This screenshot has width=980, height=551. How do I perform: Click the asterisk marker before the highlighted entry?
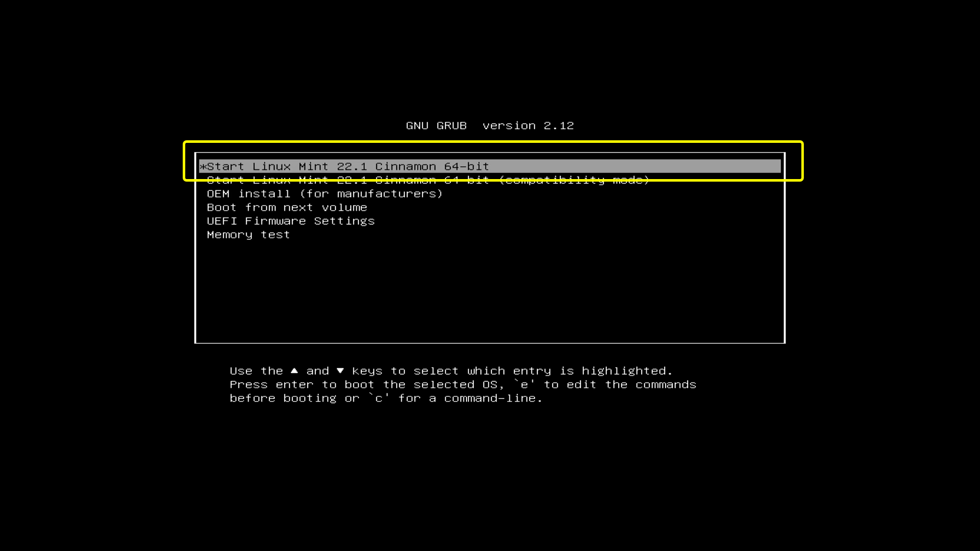tap(203, 167)
